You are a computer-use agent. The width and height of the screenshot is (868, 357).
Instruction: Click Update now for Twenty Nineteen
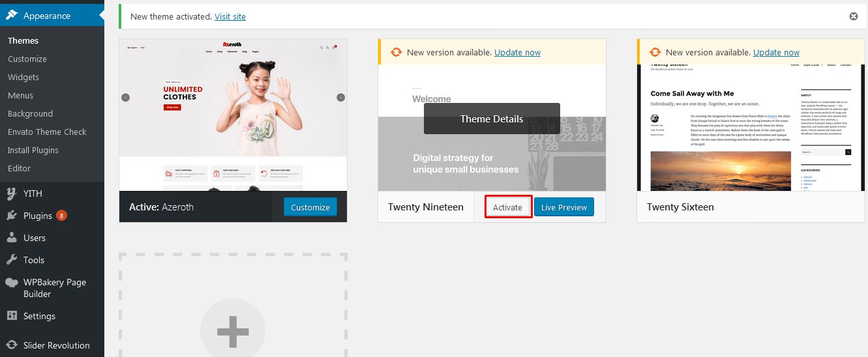pos(517,52)
